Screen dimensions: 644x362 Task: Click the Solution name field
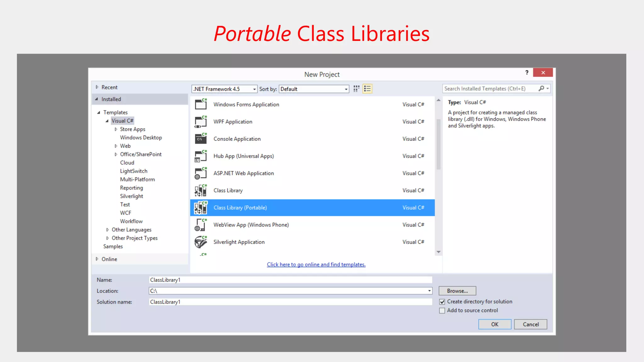(x=291, y=302)
